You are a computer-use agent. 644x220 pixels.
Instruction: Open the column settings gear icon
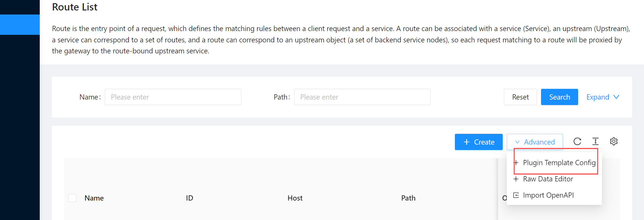point(614,141)
